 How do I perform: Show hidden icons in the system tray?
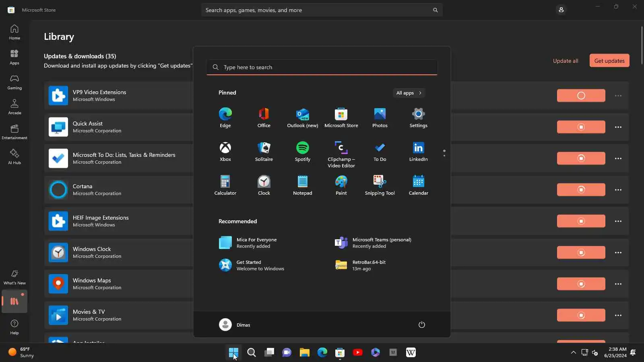click(573, 353)
